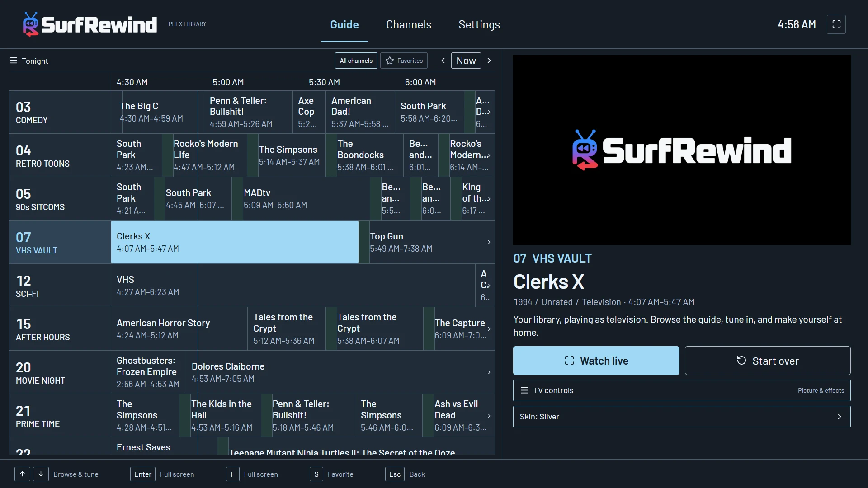
Task: Open the Channels tab
Action: (x=409, y=25)
